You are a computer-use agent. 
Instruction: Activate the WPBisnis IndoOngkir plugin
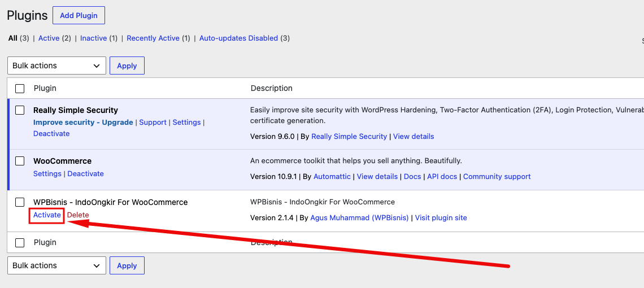[x=47, y=215]
